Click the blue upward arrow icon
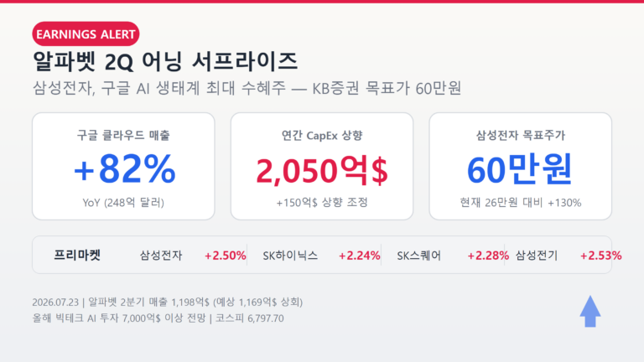 tap(590, 312)
